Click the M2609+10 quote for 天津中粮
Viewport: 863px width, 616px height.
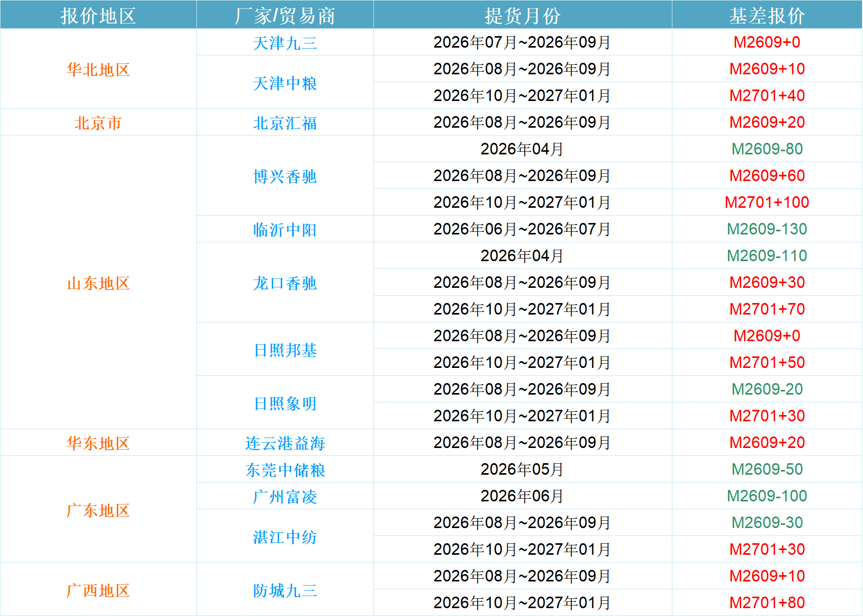767,69
